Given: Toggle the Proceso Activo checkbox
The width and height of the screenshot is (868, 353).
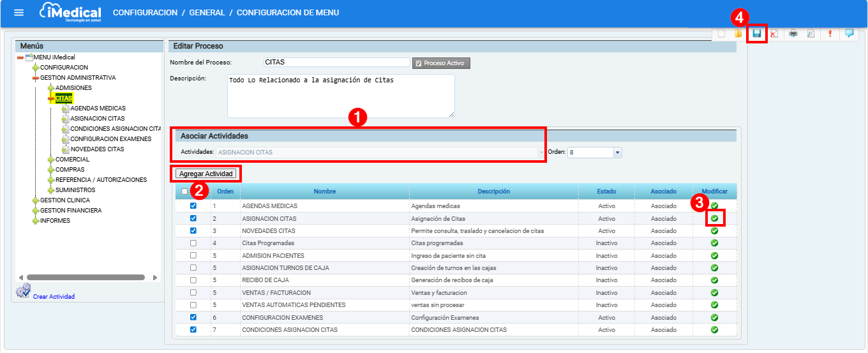Looking at the screenshot, I should 419,63.
